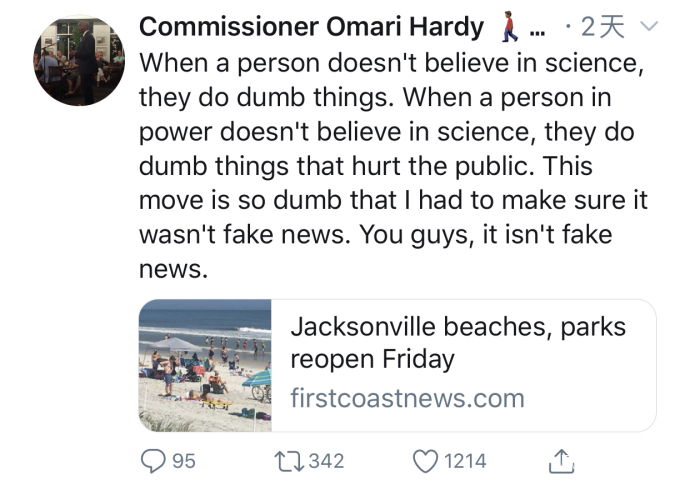Like the tweet with the heart icon
The height and width of the screenshot is (485, 690).
(426, 461)
